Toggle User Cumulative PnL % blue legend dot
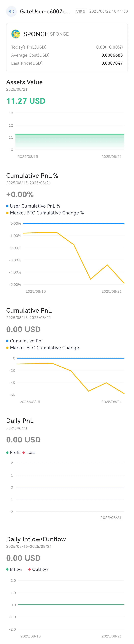The height and width of the screenshot is (644, 134). [x=7, y=206]
